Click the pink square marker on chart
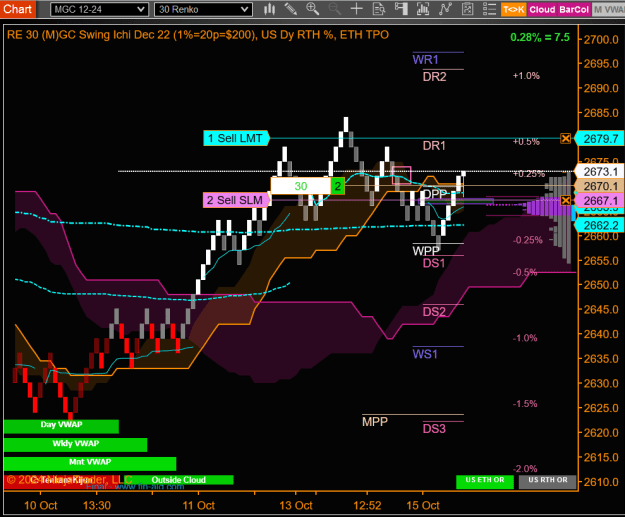Screen dimensions: 625x517 [401, 175]
